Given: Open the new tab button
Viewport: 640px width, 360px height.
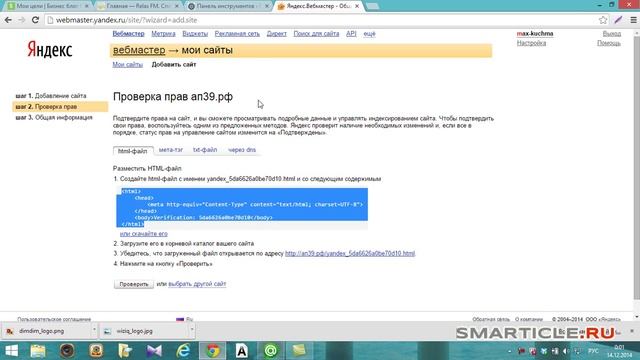Looking at the screenshot, I should click(372, 6).
